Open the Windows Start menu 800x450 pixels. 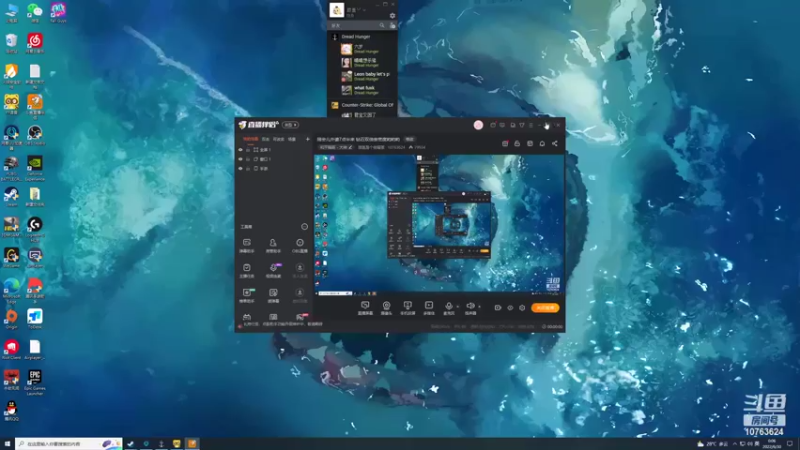click(7, 444)
